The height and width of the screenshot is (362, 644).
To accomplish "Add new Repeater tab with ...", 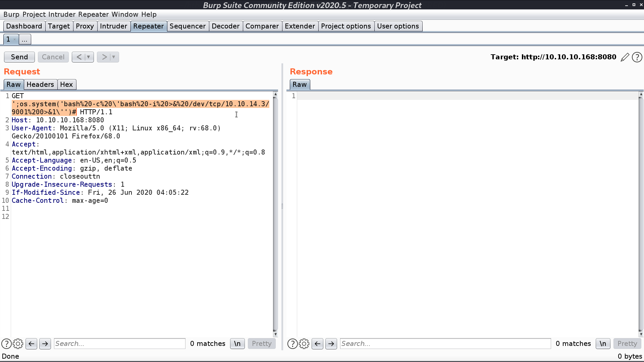I will [25, 39].
